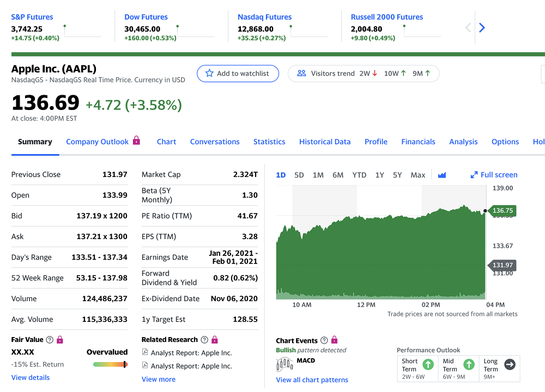The height and width of the screenshot is (392, 545).
Task: Click the Chart Events help question icon
Action: (x=324, y=340)
